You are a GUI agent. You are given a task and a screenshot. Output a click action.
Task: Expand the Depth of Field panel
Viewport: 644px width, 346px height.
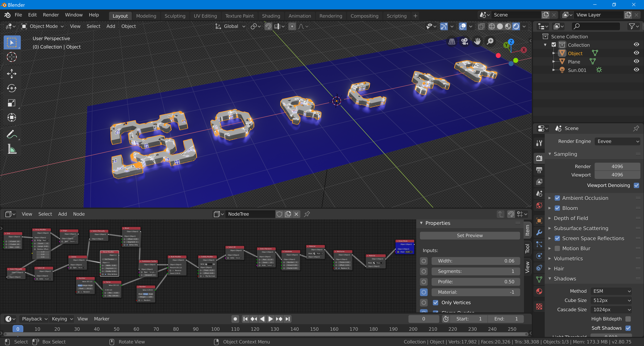point(571,218)
